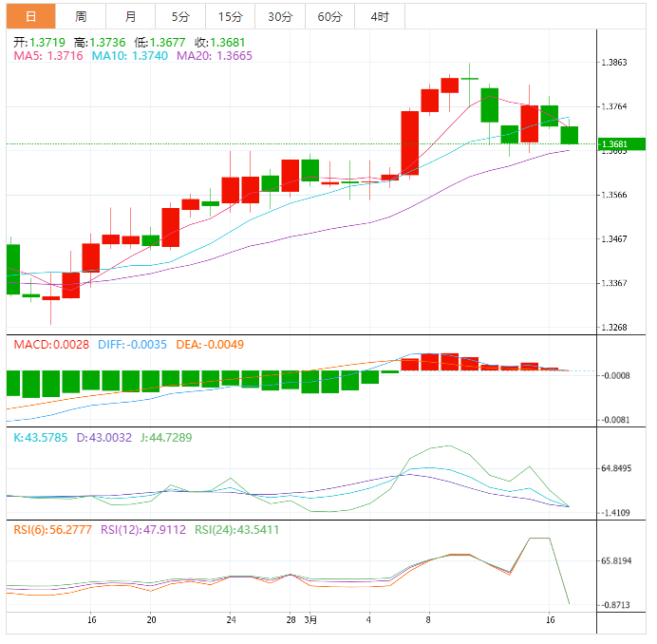
Task: Click the 65.8194 RSI axis label
Action: pos(616,561)
